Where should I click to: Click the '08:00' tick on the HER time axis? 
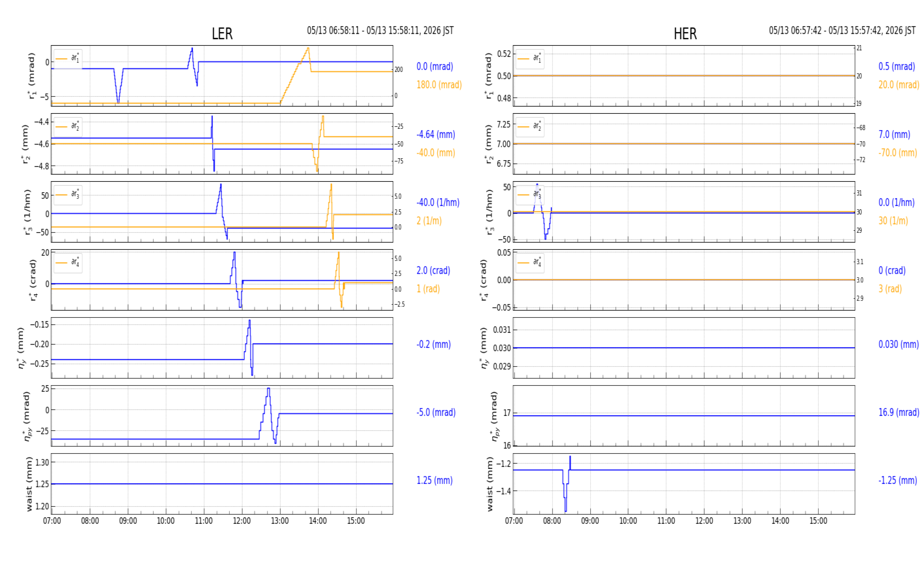pos(552,521)
